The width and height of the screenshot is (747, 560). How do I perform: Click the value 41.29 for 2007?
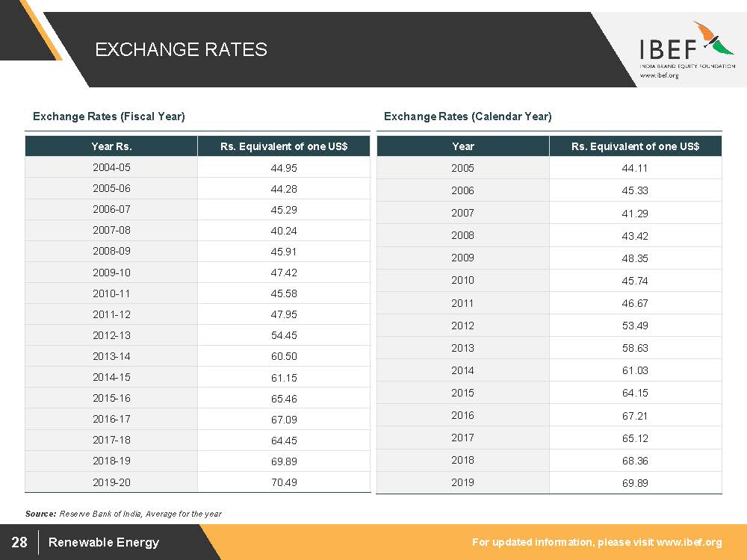point(635,214)
